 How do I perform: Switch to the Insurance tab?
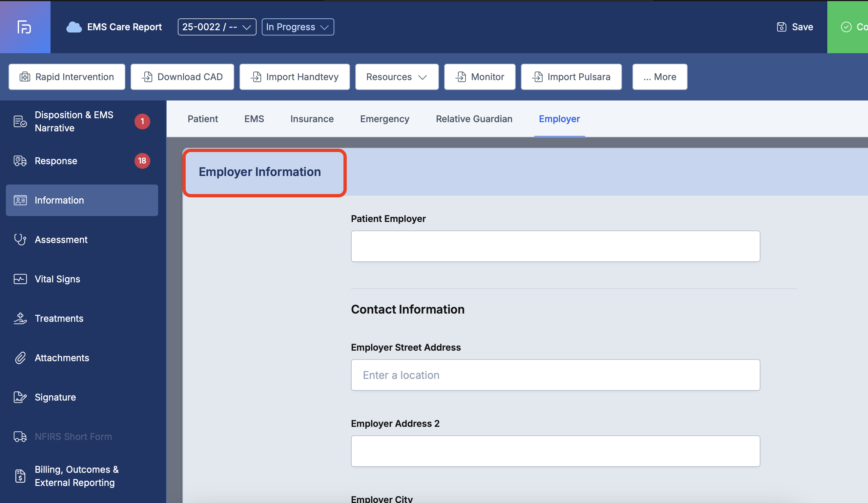click(312, 119)
